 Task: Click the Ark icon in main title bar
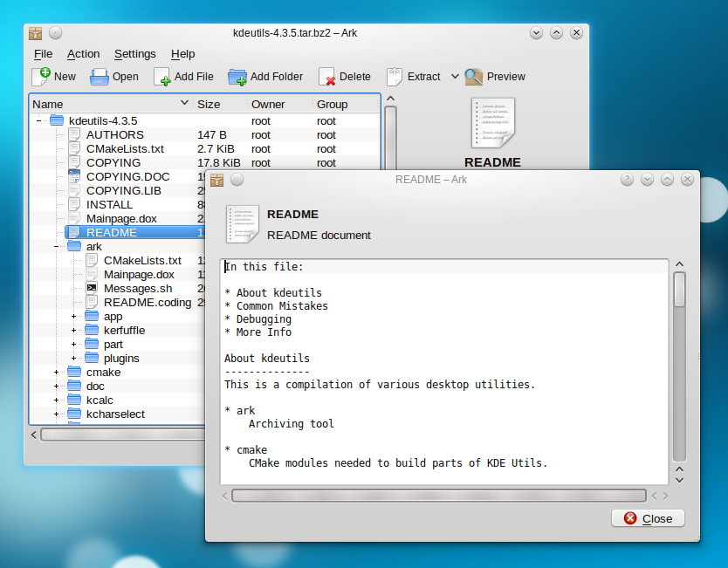[x=35, y=33]
